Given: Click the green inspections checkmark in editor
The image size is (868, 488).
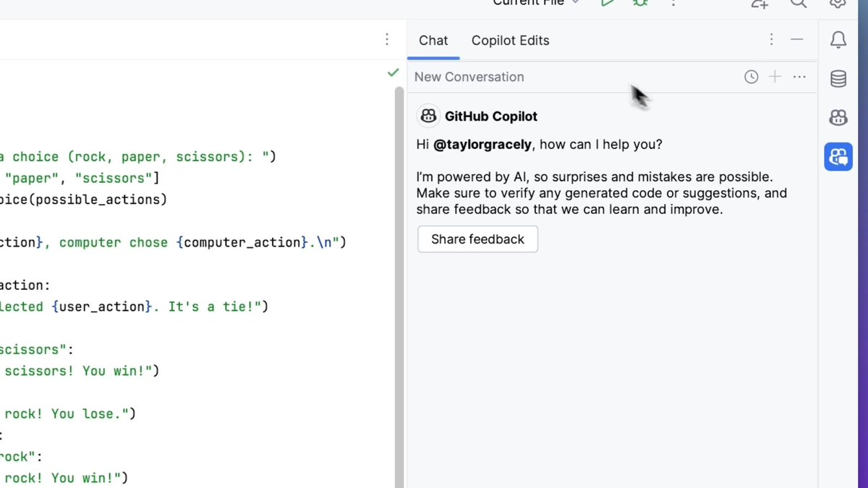Looking at the screenshot, I should point(393,72).
